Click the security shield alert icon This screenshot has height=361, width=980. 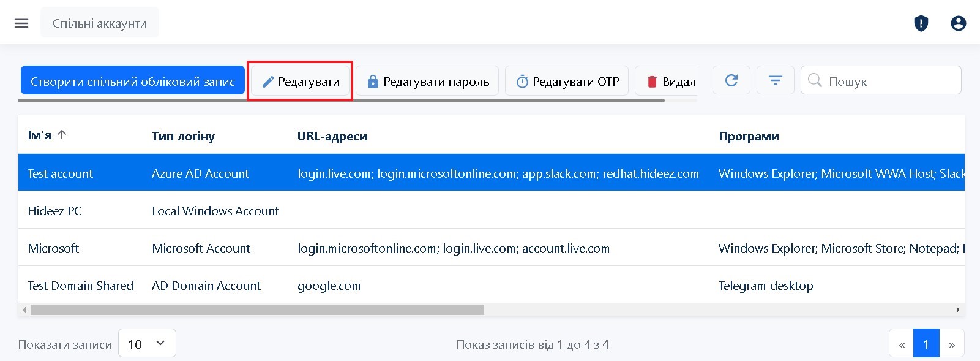(921, 23)
